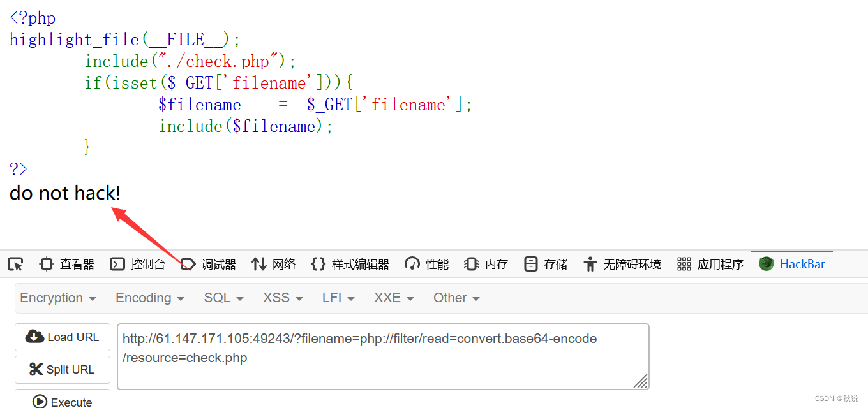The height and width of the screenshot is (408, 868).
Task: Expand the Other dropdown menu
Action: pos(456,298)
